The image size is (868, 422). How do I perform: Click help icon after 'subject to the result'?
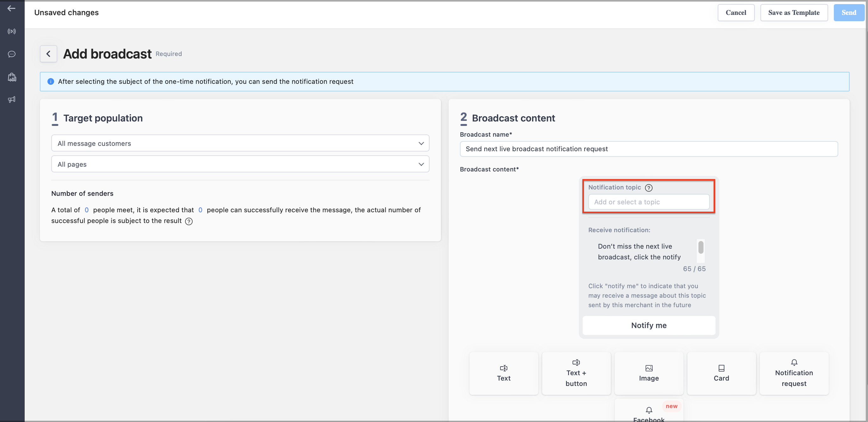(x=189, y=221)
